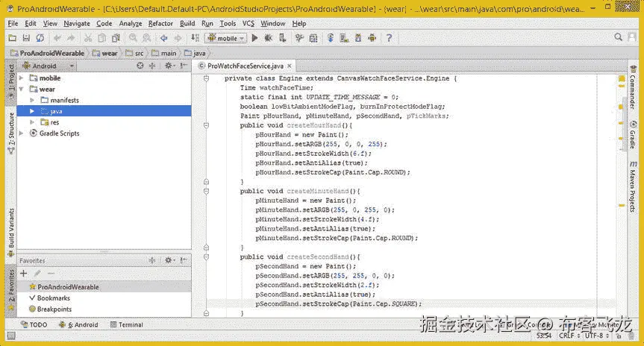Navigate Forward with right arrow icon
Image resolution: width=644 pixels, height=346 pixels.
tap(178, 38)
